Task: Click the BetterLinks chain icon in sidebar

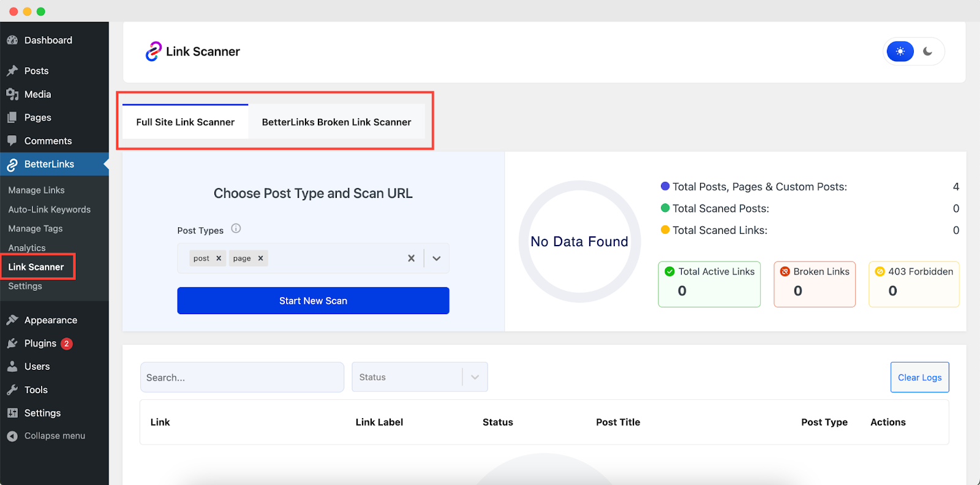Action: pos(12,165)
